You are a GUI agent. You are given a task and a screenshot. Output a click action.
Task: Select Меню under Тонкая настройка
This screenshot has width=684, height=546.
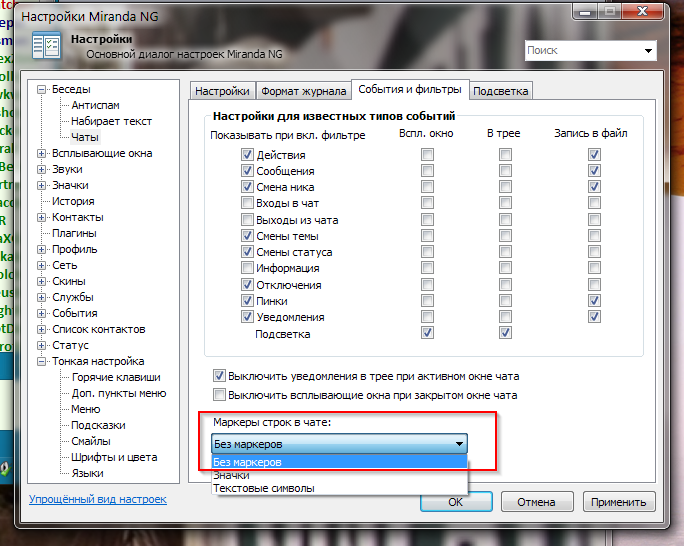point(86,410)
